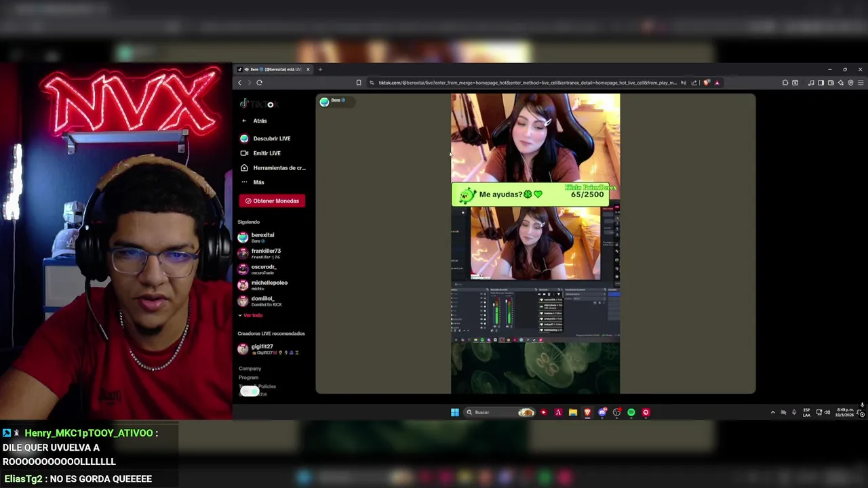Open taskbar clock and date

tap(846, 412)
